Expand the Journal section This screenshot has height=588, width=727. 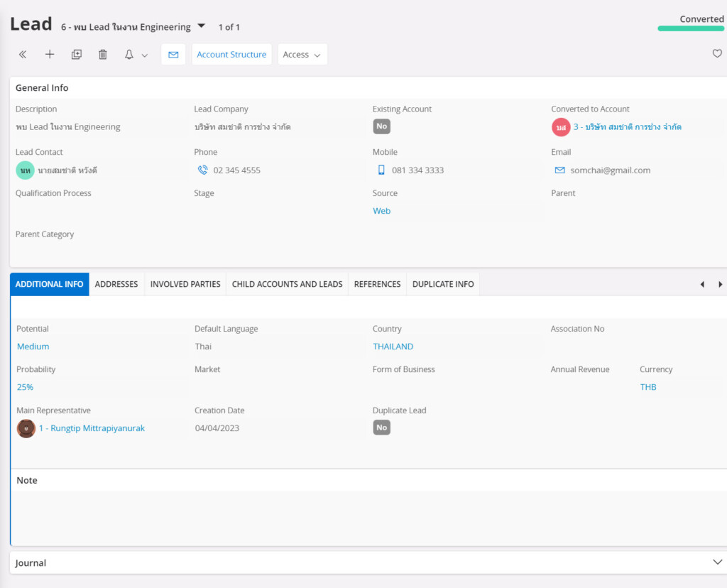pos(716,562)
